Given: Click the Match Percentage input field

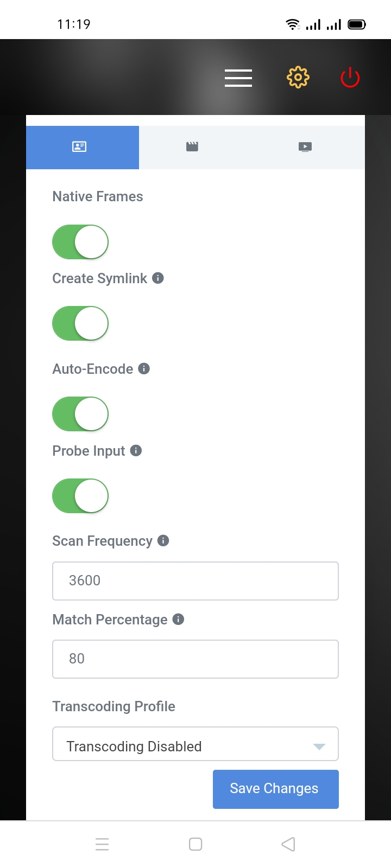Looking at the screenshot, I should 195,659.
